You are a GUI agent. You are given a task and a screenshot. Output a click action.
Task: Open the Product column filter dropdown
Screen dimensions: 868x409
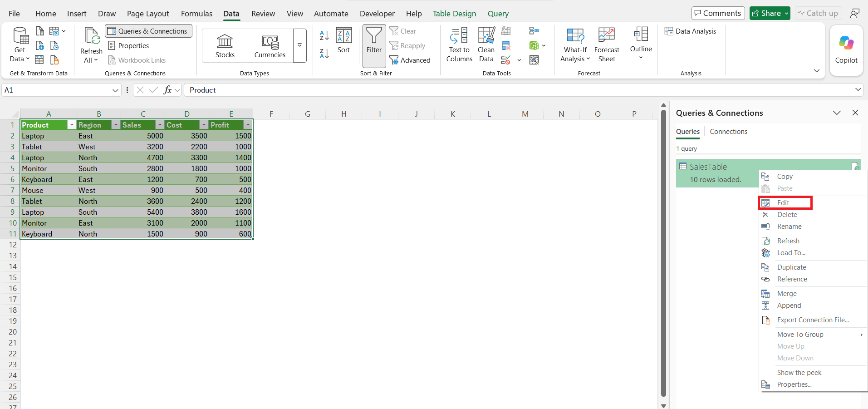[71, 125]
